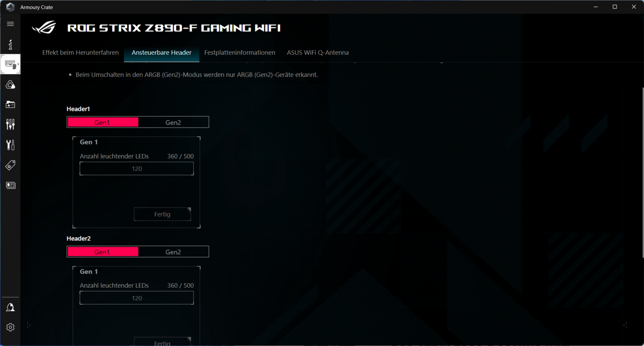Click Anzahl leuchtender LEDs label in Header2

tap(114, 285)
